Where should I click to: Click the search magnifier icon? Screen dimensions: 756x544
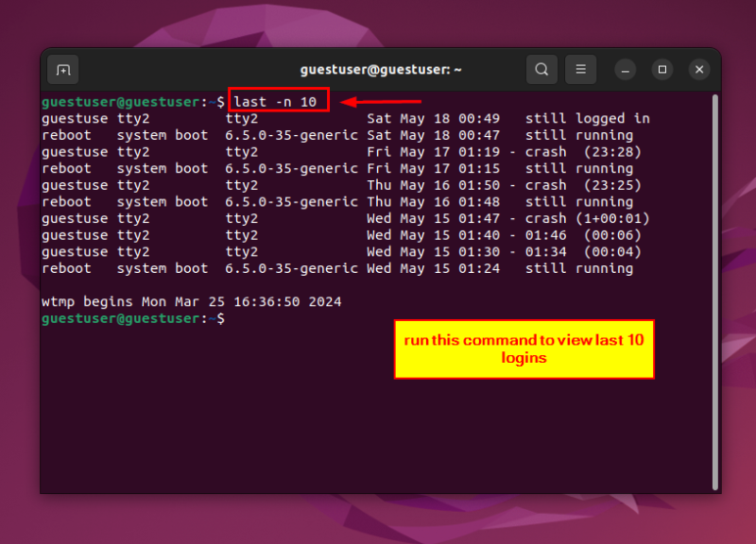pos(541,69)
